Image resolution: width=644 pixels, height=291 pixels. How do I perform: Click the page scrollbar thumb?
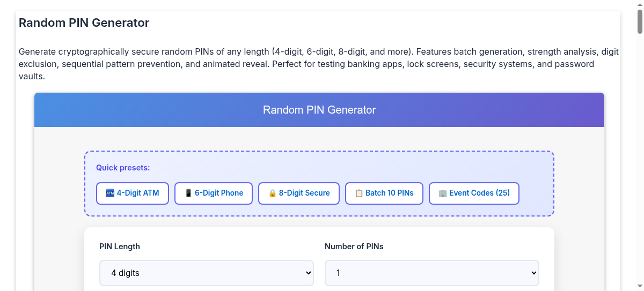tap(640, 21)
